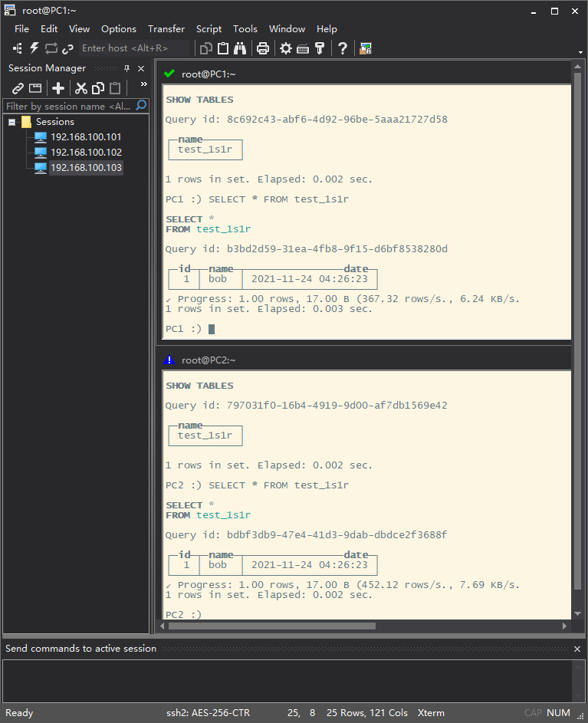
Task: Click the Send commands input box
Action: click(287, 681)
